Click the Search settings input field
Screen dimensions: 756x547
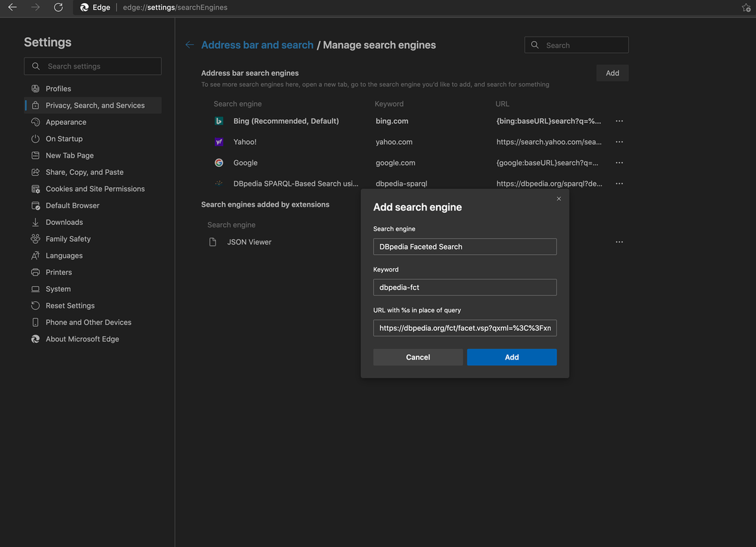pyautogui.click(x=93, y=66)
